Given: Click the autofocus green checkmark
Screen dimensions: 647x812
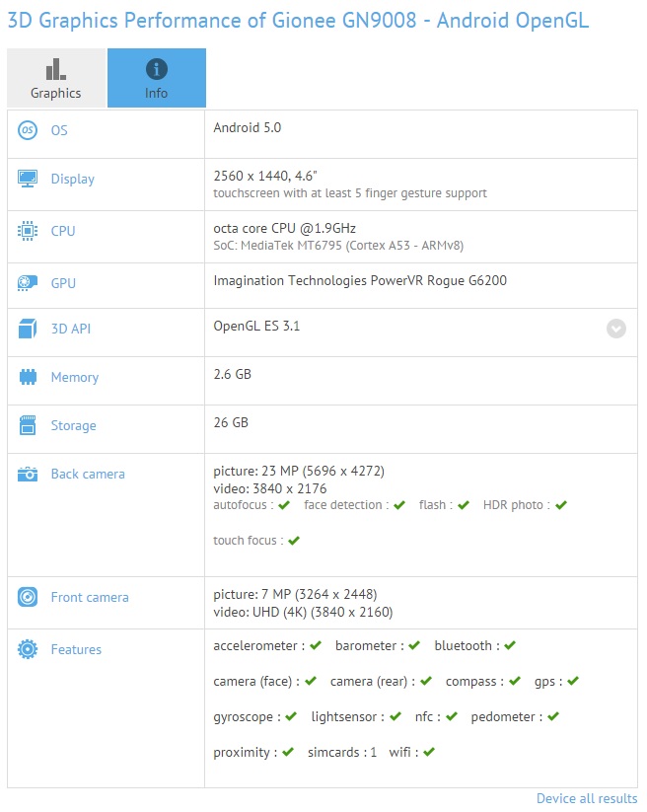Looking at the screenshot, I should [x=284, y=505].
